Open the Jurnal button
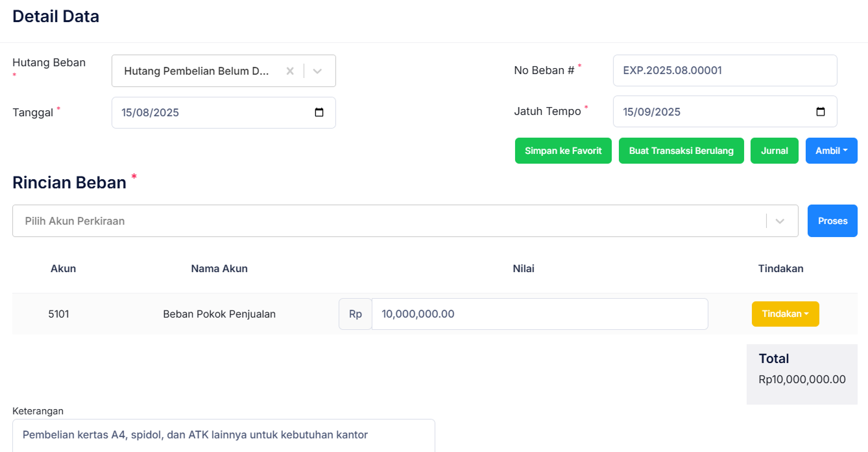The height and width of the screenshot is (452, 868). pyautogui.click(x=774, y=151)
